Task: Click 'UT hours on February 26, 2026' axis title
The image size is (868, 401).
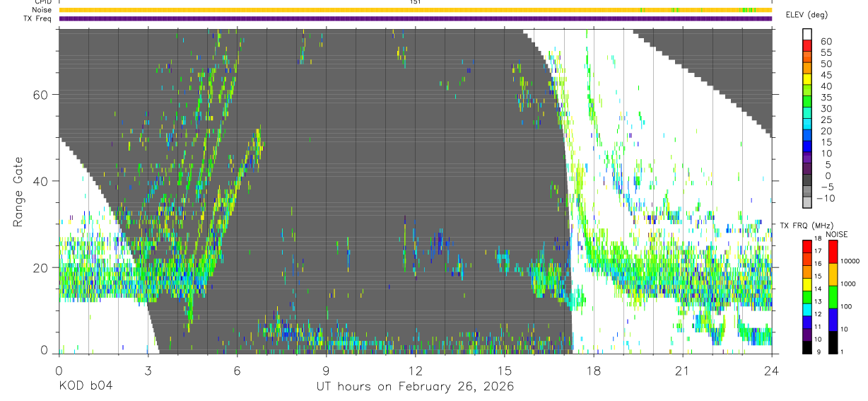Action: pos(415,387)
